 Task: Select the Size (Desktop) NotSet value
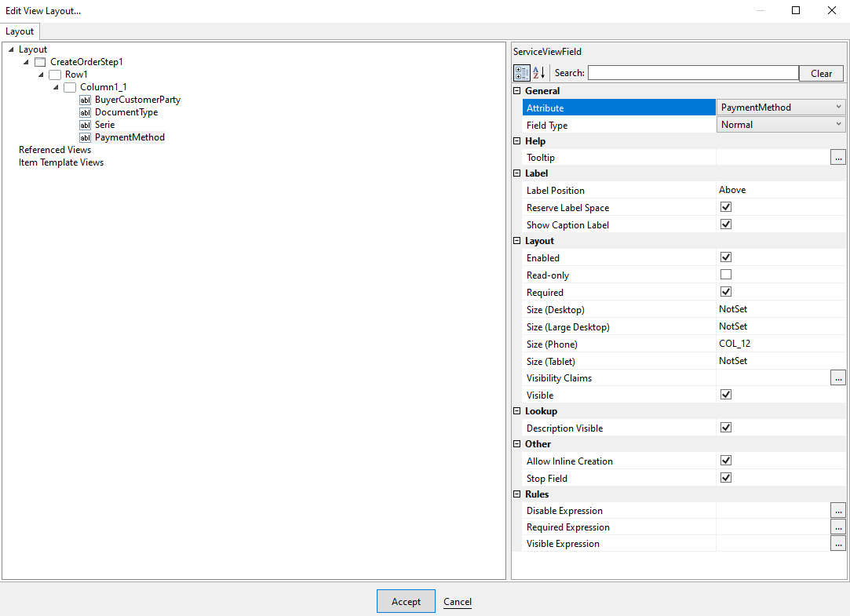(x=733, y=309)
